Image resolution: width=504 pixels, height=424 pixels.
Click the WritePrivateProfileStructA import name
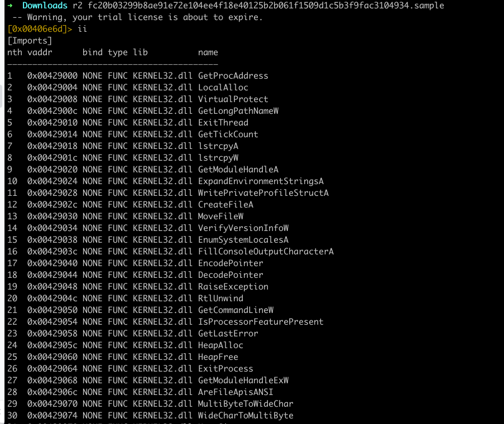263,193
